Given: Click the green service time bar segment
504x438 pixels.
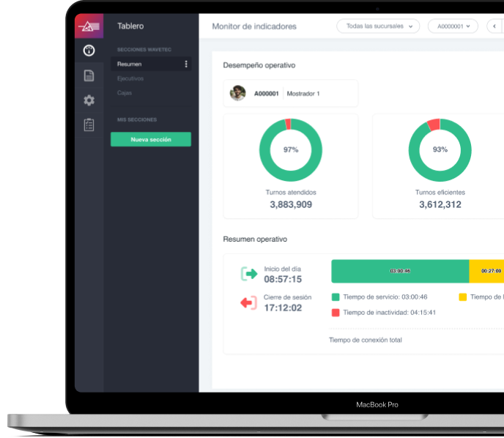Looking at the screenshot, I should 400,271.
